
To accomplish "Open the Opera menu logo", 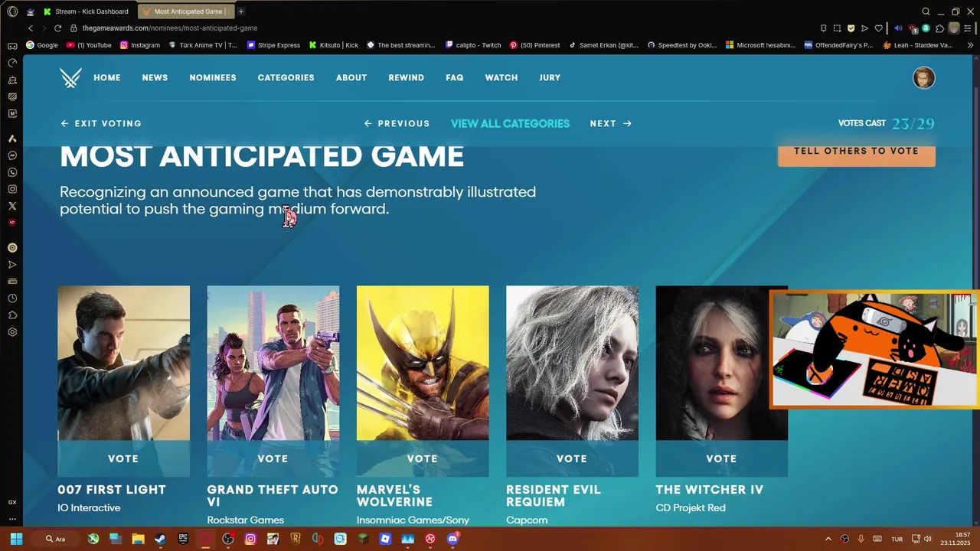I will coord(12,11).
